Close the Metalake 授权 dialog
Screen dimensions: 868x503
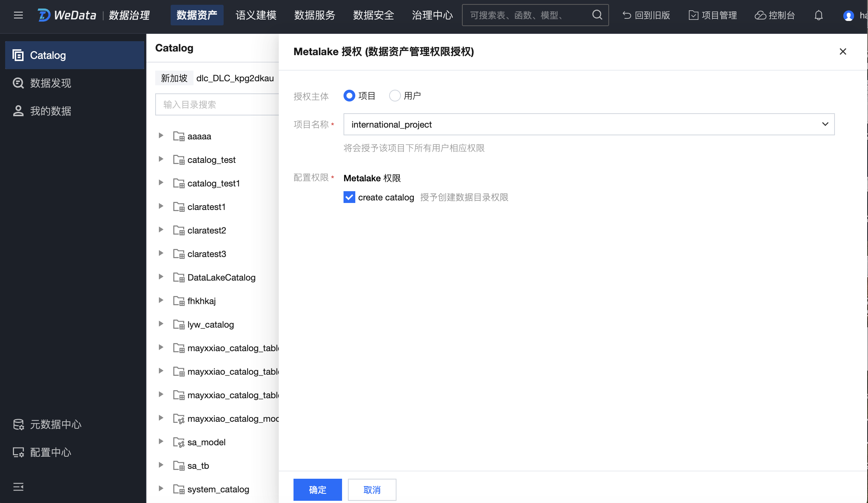(x=843, y=51)
